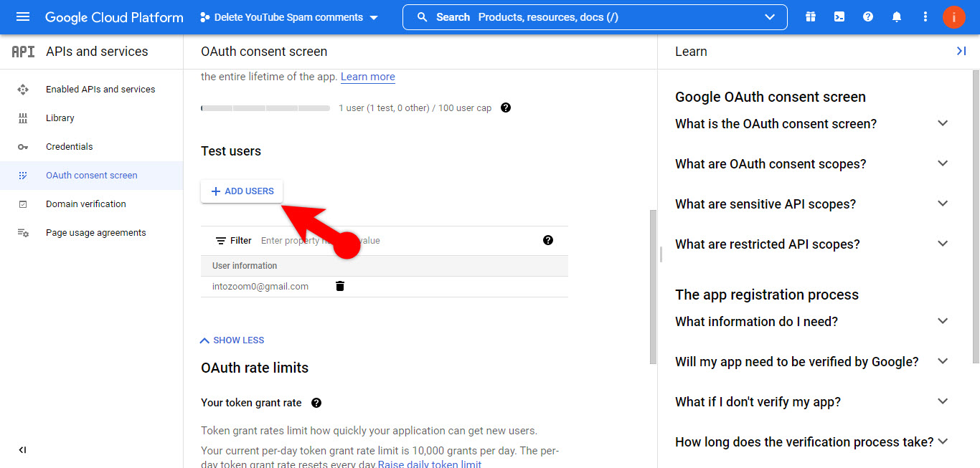Click the Credentials key icon

coord(23,147)
